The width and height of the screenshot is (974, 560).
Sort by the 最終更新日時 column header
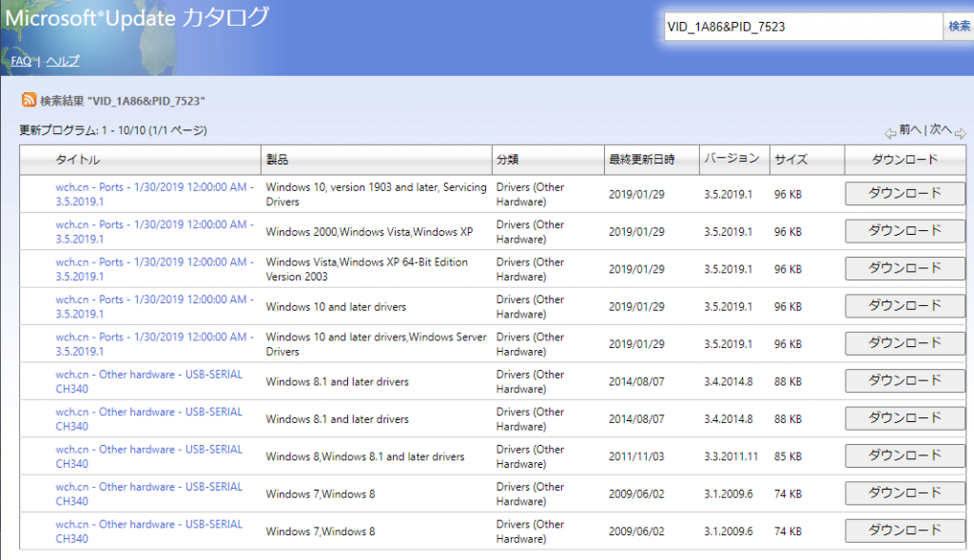642,160
